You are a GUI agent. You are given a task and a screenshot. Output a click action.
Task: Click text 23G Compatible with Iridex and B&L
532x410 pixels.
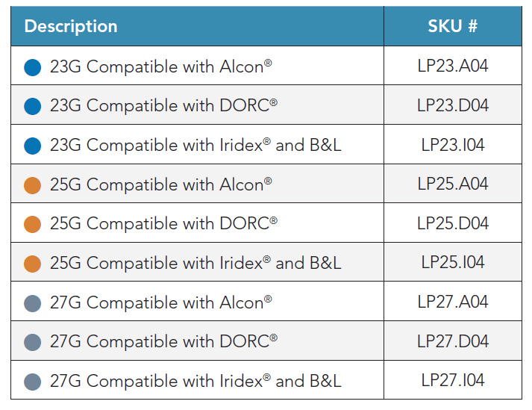pos(195,146)
